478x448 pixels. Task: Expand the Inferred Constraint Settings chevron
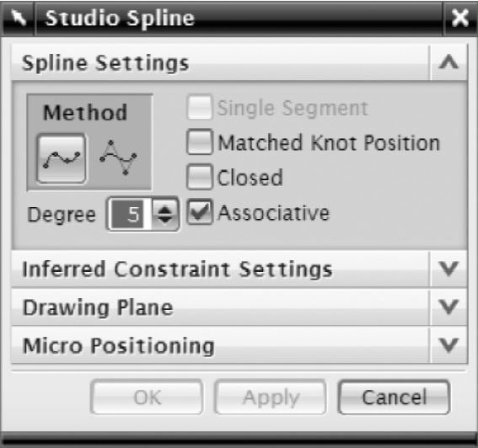[448, 269]
